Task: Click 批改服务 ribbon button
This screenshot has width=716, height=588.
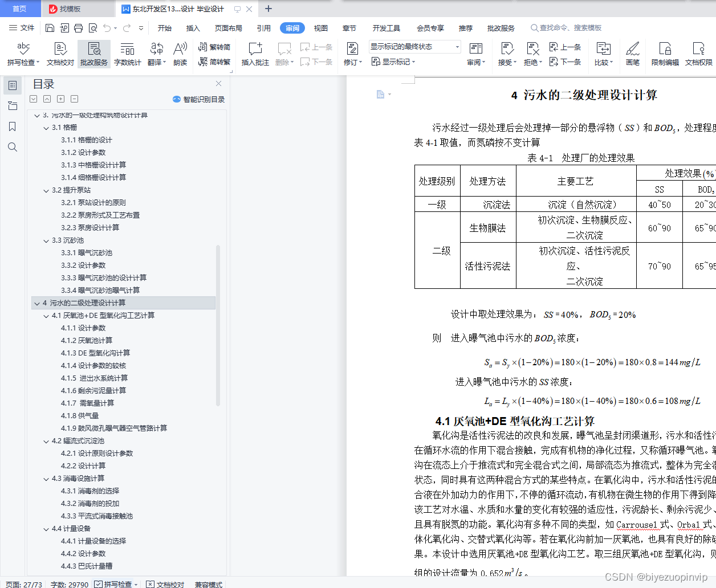Action: click(x=94, y=54)
